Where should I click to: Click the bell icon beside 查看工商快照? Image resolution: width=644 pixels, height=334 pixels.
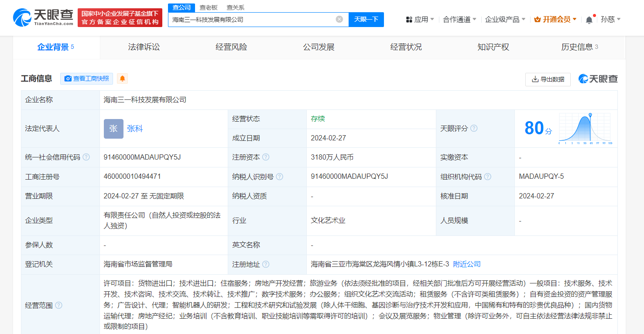tap(122, 78)
